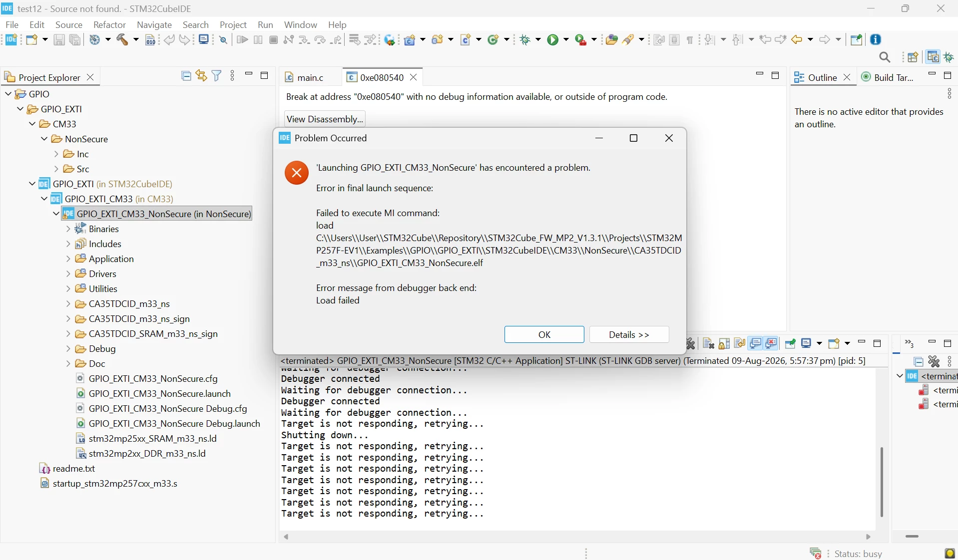Toggle Link with Editor in Project Explorer
Screen dimensions: 958x560
201,76
